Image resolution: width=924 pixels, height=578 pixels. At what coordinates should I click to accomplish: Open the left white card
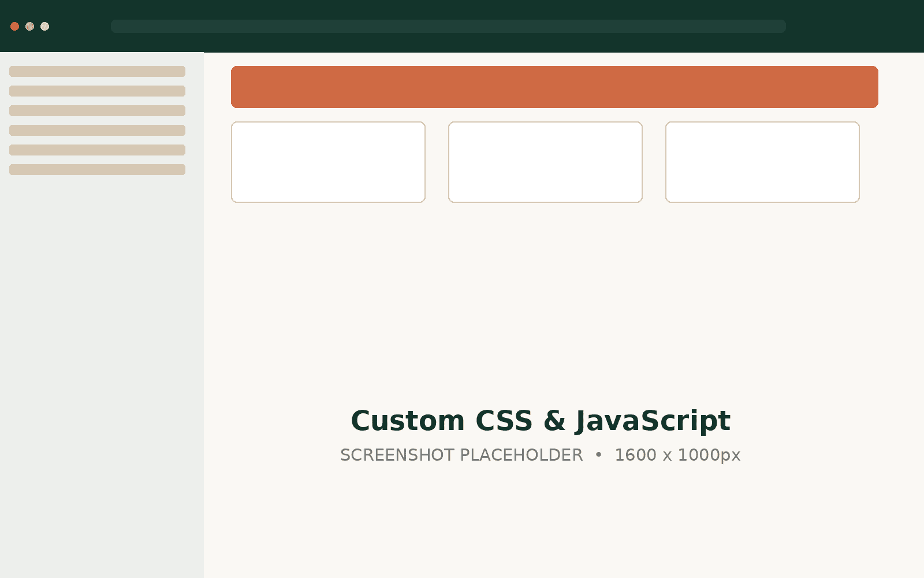(x=328, y=162)
